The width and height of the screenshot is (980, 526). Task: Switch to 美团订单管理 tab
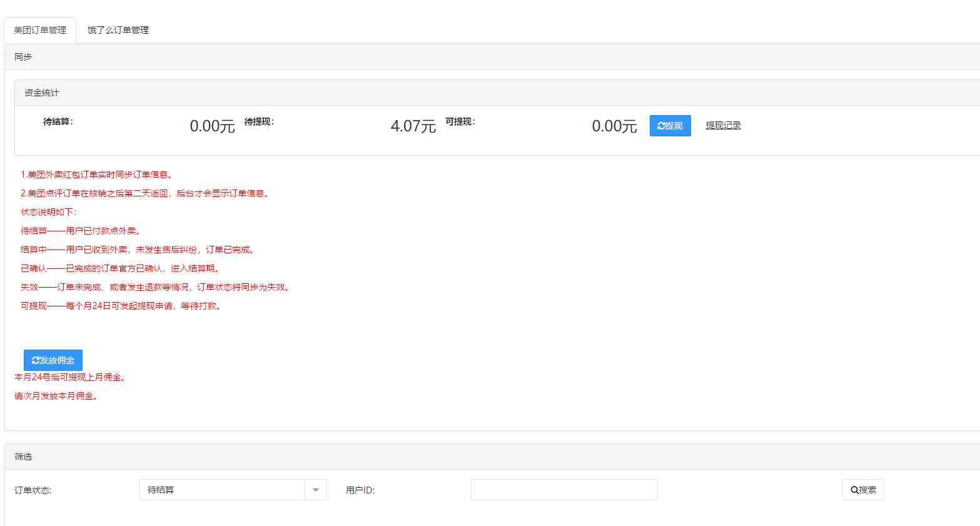(40, 30)
